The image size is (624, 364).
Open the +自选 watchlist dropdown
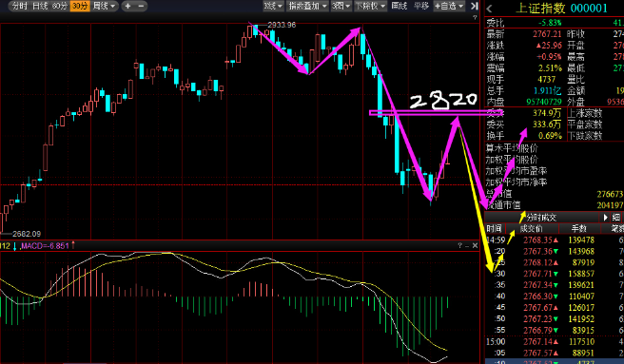tap(449, 6)
